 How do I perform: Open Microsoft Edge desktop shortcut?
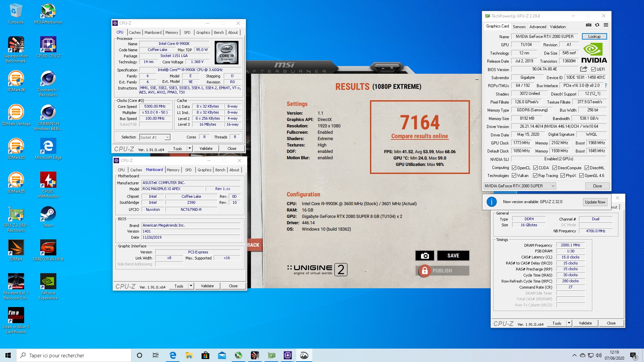coord(48,149)
